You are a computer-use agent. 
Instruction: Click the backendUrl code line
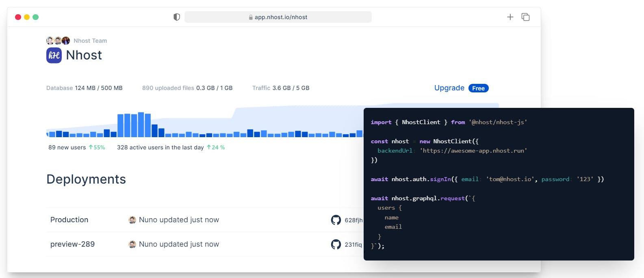click(x=452, y=151)
